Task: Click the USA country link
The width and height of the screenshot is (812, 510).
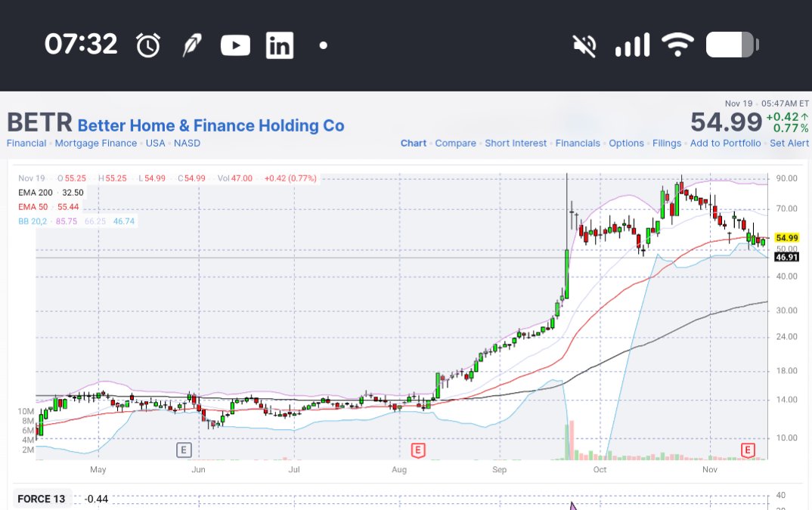Action: [x=155, y=144]
